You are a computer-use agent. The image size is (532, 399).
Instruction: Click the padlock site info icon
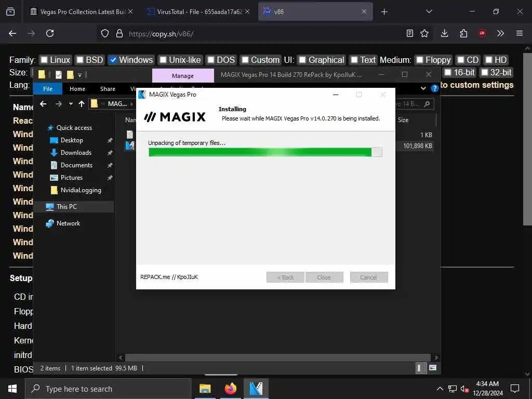[x=119, y=33]
